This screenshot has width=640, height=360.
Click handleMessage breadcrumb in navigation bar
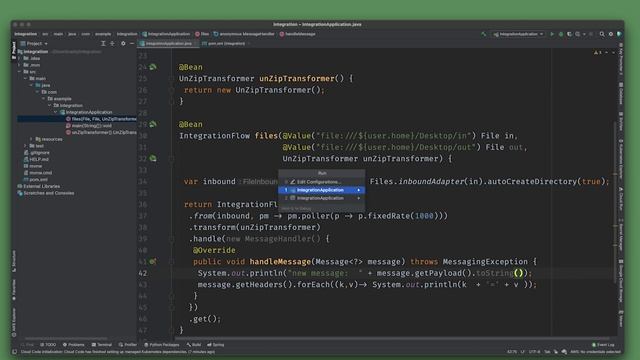pos(298,34)
